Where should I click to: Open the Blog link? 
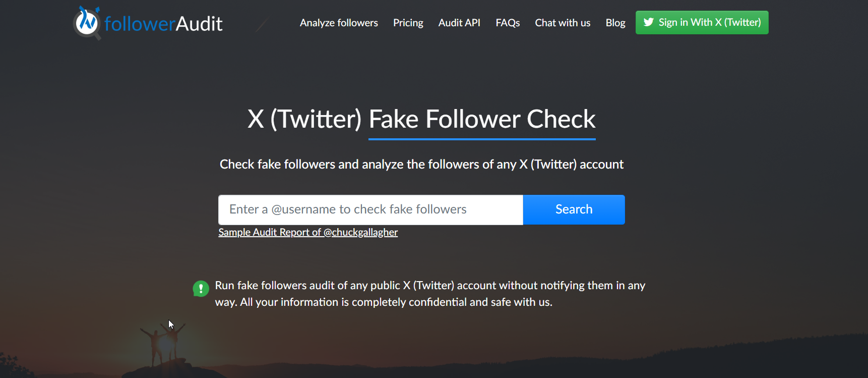(615, 23)
